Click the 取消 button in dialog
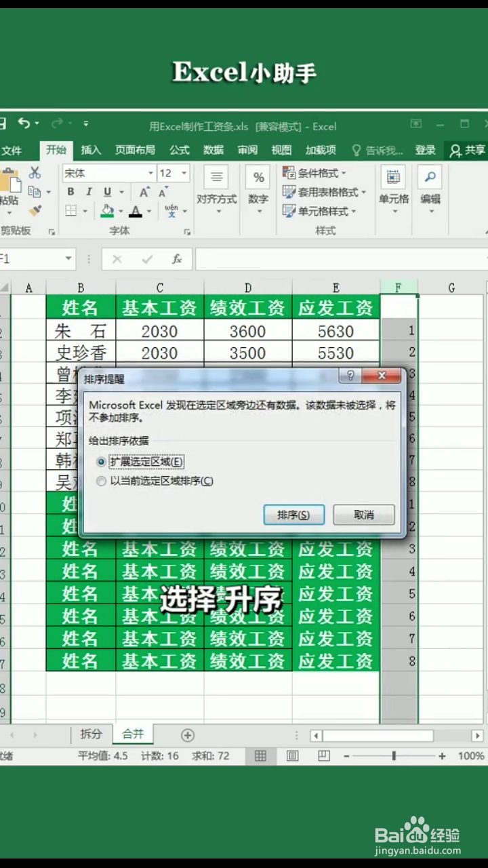Viewport: 488px width, 868px height. click(x=364, y=515)
